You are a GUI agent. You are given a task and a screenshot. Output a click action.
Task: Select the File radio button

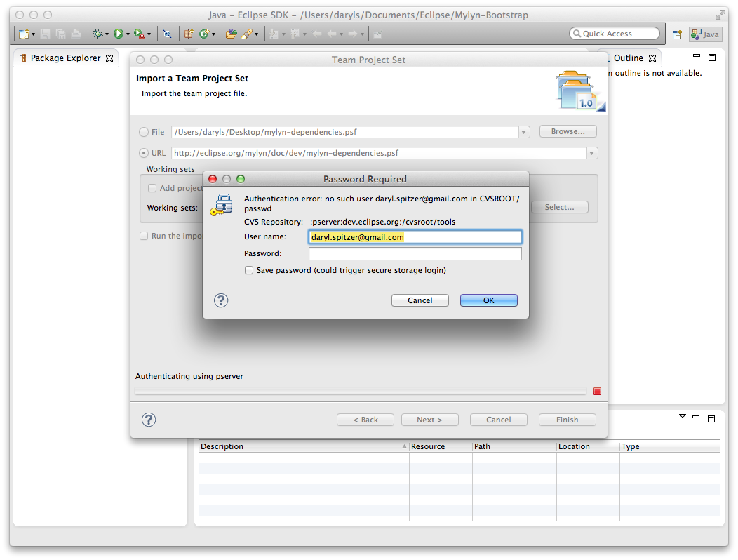click(144, 132)
